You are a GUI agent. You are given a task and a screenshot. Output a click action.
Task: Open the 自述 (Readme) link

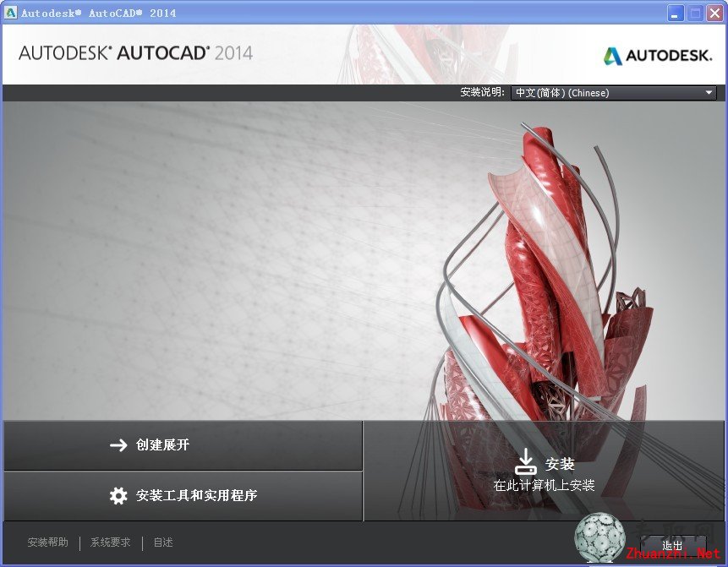pyautogui.click(x=163, y=542)
